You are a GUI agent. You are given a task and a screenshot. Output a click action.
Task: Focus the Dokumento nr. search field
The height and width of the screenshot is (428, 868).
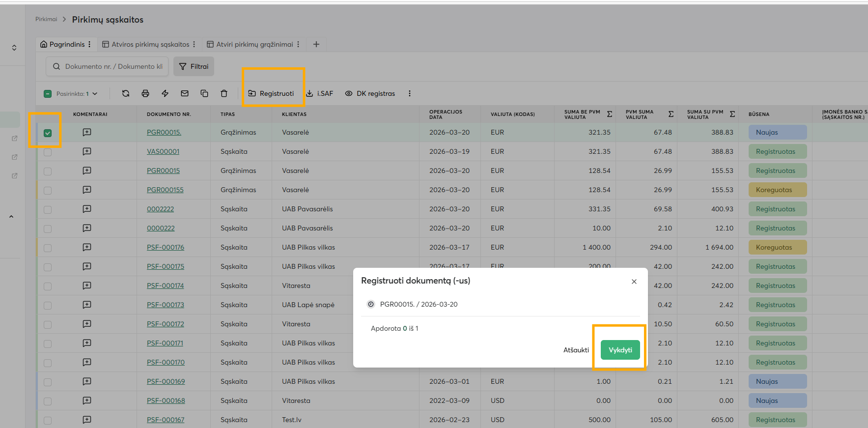coord(113,66)
